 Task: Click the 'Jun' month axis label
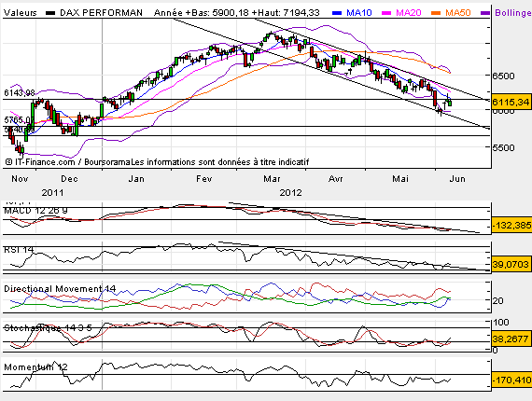pyautogui.click(x=457, y=179)
